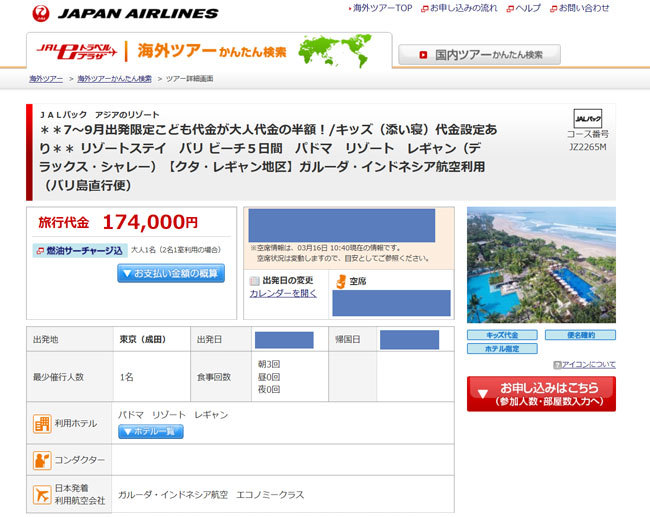Viewport: 650px width, 517px height.
Task: Click the conductor person icon
Action: (42, 460)
